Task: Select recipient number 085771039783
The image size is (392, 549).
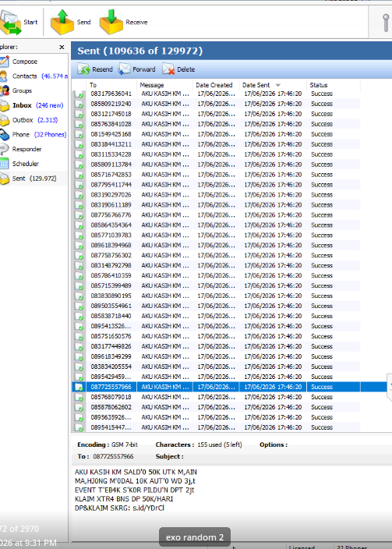Action: [x=111, y=236]
